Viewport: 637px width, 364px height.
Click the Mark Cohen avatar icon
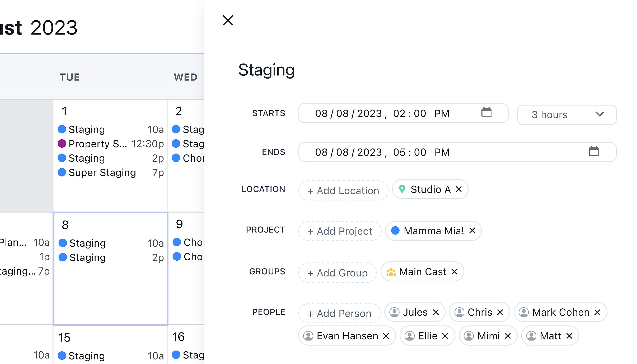click(x=524, y=312)
